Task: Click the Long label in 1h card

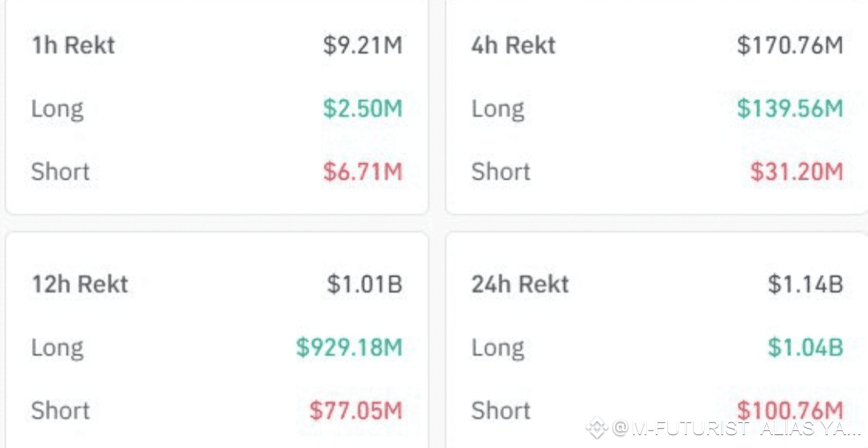Action: [57, 108]
